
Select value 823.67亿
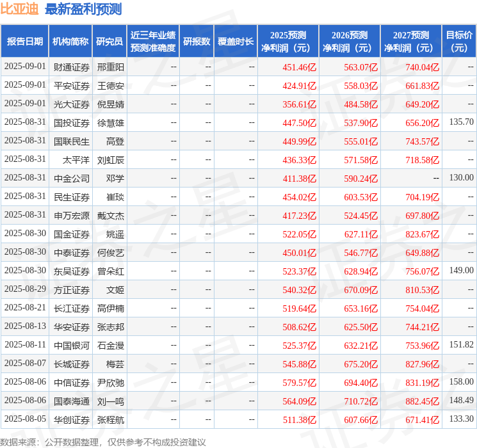(x=422, y=234)
